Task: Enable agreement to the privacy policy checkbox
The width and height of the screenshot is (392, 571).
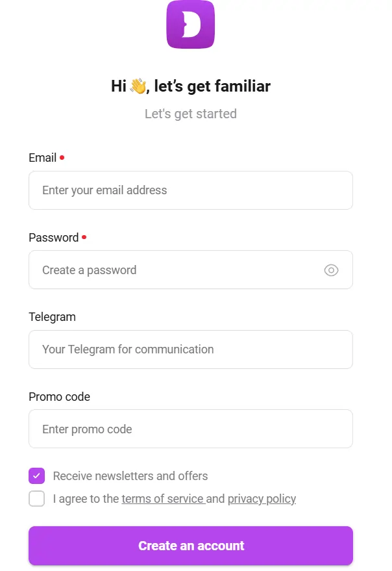Action: [37, 499]
